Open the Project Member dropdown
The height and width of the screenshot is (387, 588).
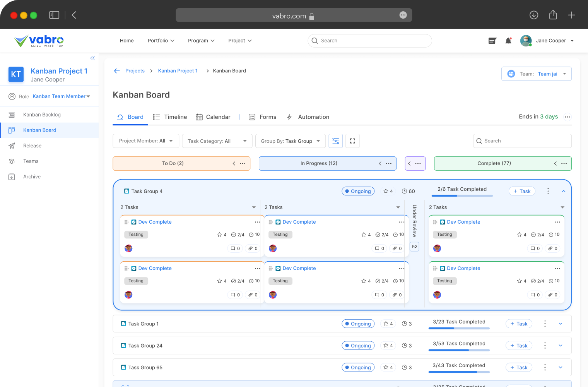(x=146, y=141)
